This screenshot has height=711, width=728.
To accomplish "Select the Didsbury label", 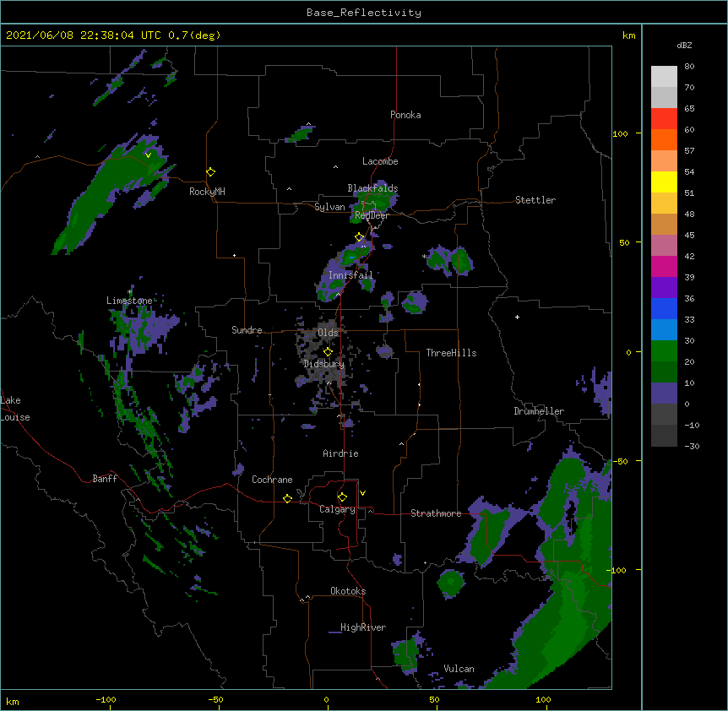I will (323, 364).
